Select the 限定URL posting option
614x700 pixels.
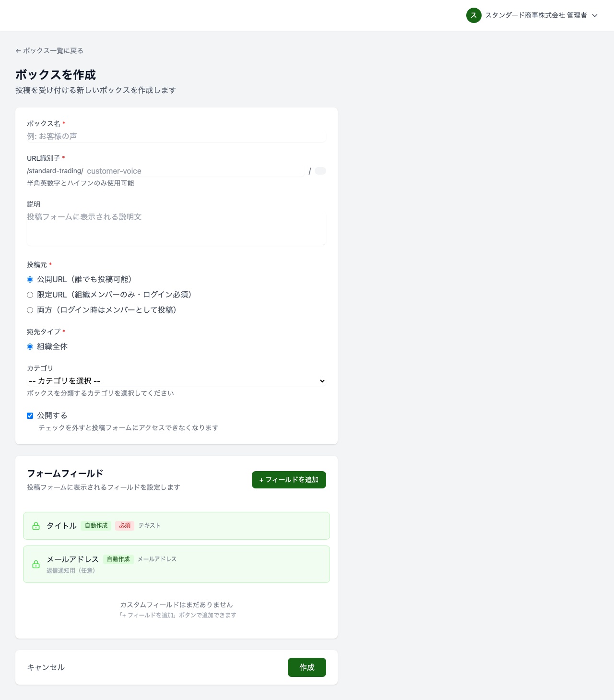click(x=30, y=295)
